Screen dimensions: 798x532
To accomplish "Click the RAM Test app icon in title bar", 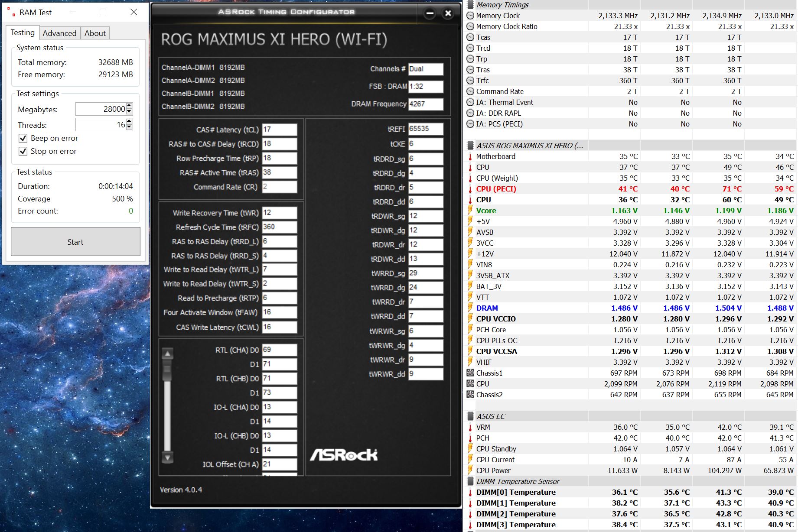I will [11, 12].
